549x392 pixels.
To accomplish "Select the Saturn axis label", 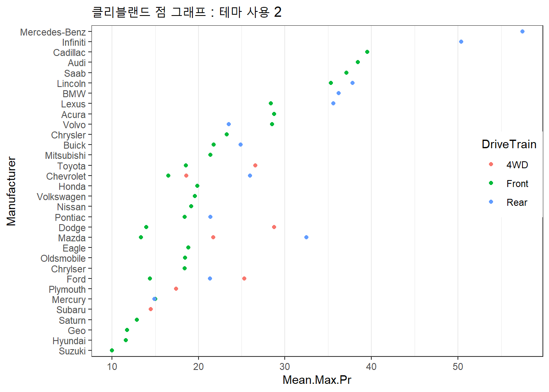I will [x=72, y=321].
